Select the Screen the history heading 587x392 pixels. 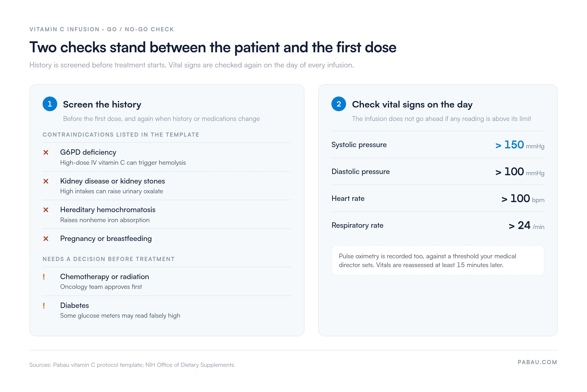(102, 105)
